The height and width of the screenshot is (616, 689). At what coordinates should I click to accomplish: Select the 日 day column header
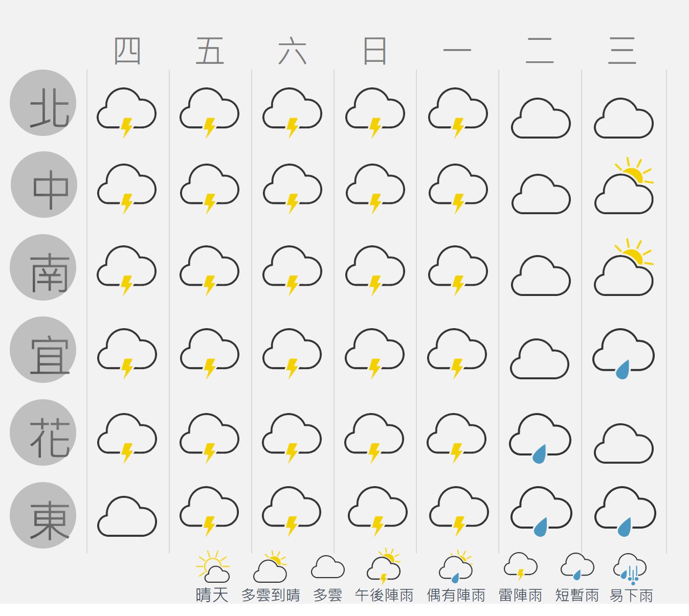[x=375, y=51]
